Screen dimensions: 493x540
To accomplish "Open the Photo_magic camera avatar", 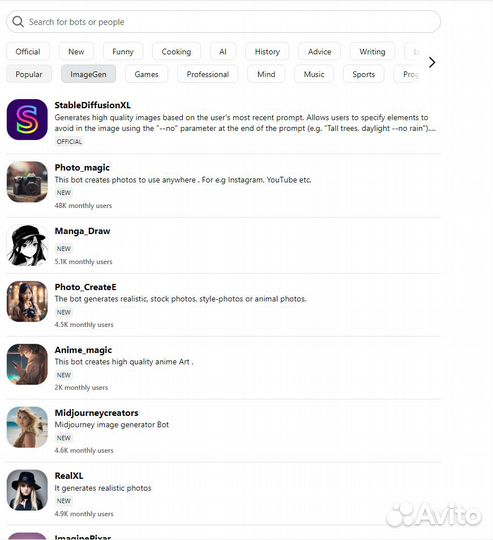I will (x=27, y=181).
